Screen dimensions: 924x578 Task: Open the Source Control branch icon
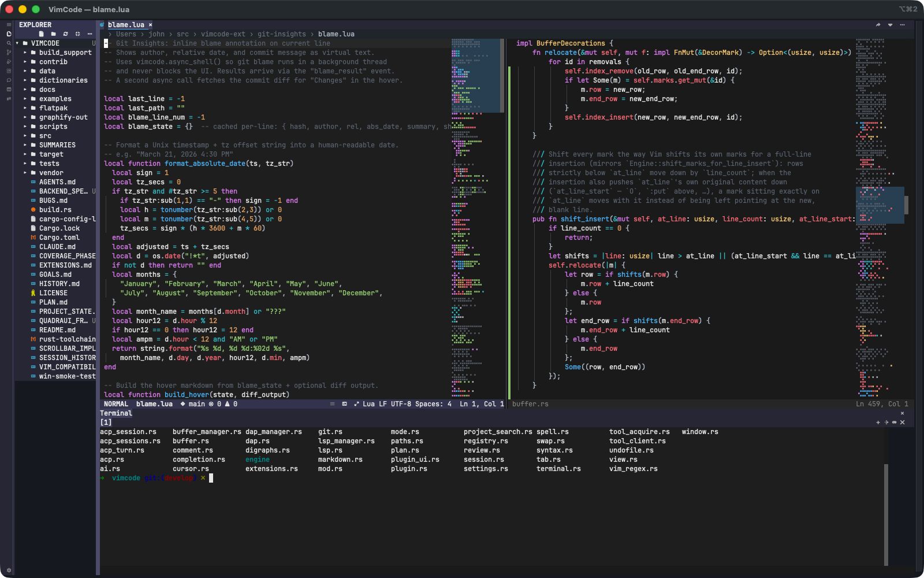click(9, 53)
